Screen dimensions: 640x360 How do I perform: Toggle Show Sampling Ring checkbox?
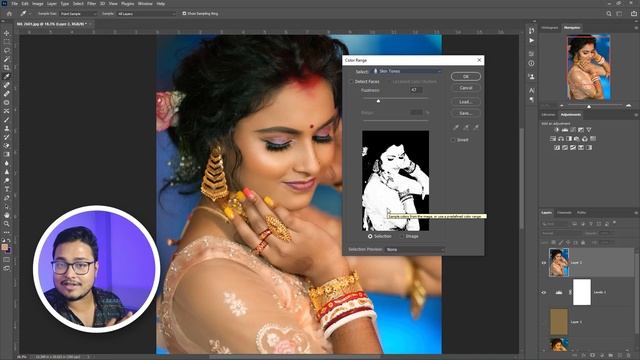click(184, 13)
